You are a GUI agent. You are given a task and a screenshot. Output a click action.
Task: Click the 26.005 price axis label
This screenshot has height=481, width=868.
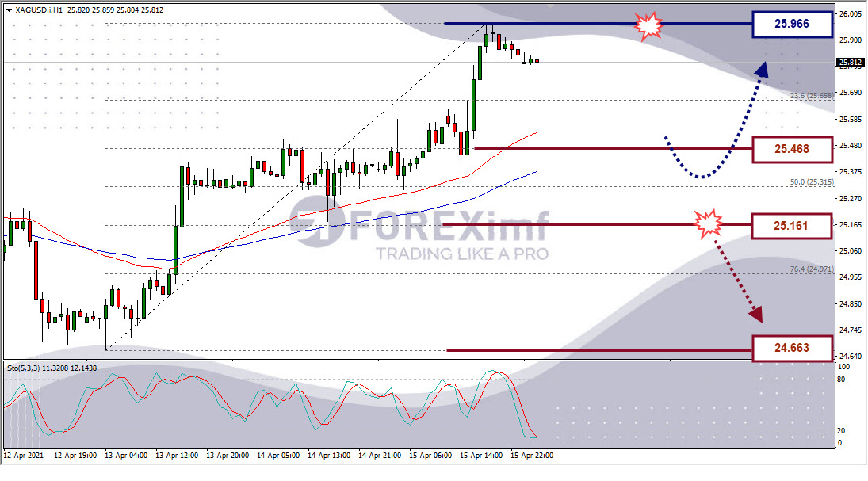pyautogui.click(x=851, y=13)
